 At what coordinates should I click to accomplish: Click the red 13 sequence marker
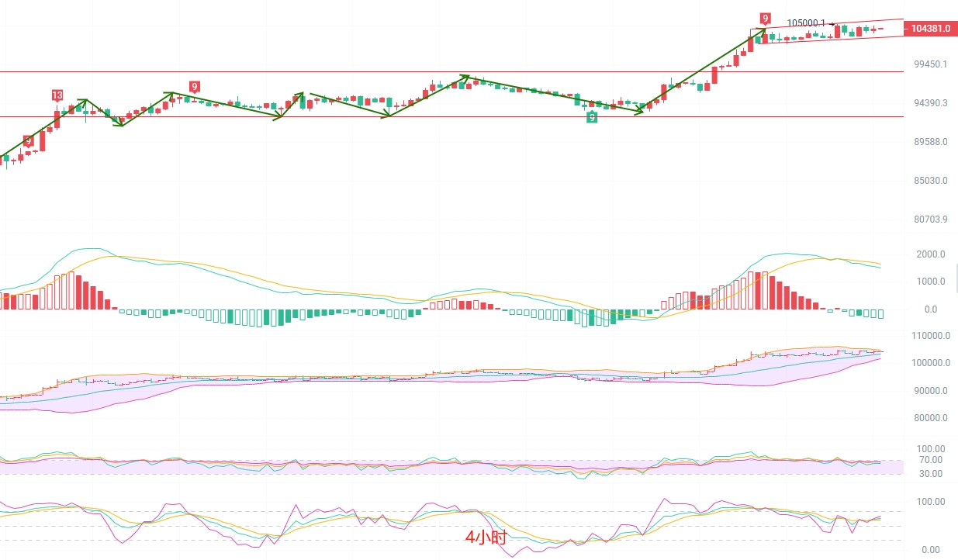pos(57,95)
